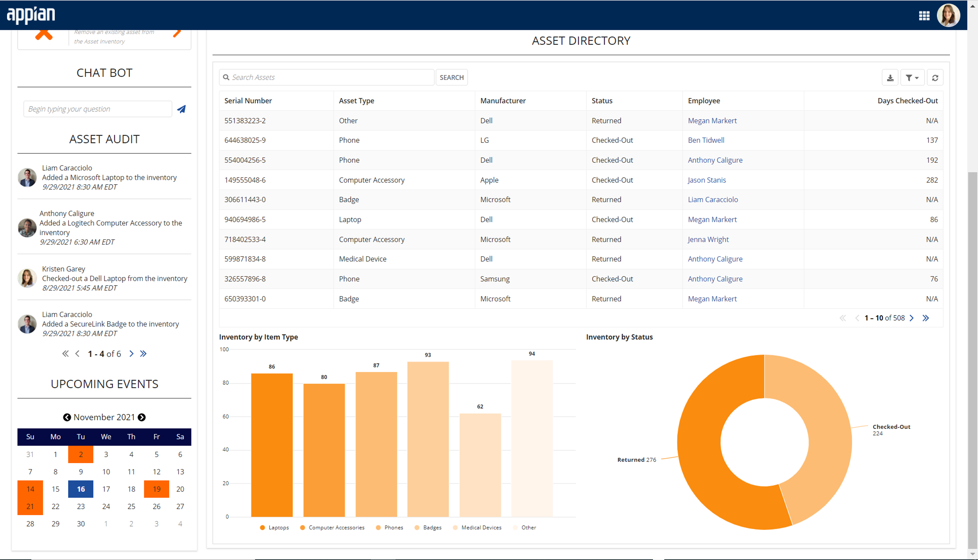Image resolution: width=978 pixels, height=560 pixels.
Task: Go to next month in events calendar
Action: point(142,417)
